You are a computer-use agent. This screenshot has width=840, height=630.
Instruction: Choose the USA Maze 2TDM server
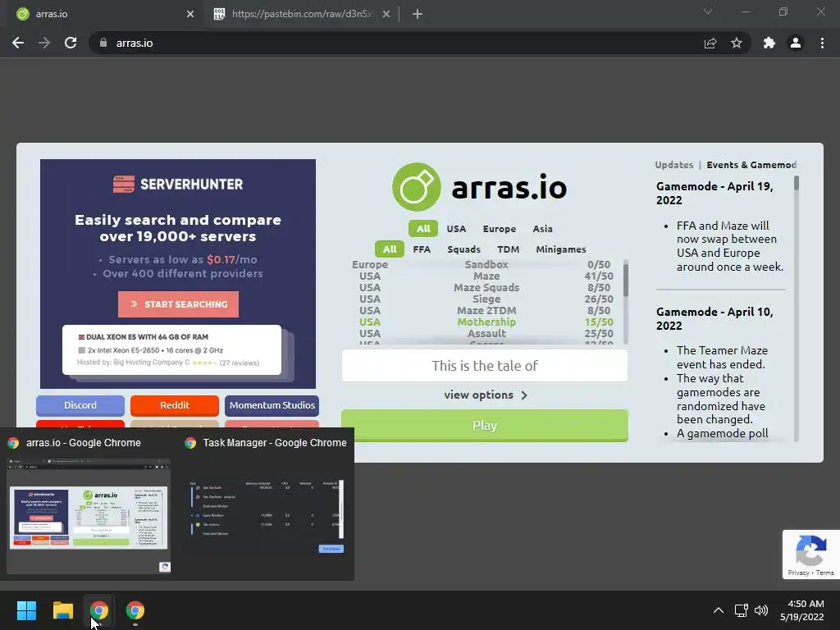[482, 311]
